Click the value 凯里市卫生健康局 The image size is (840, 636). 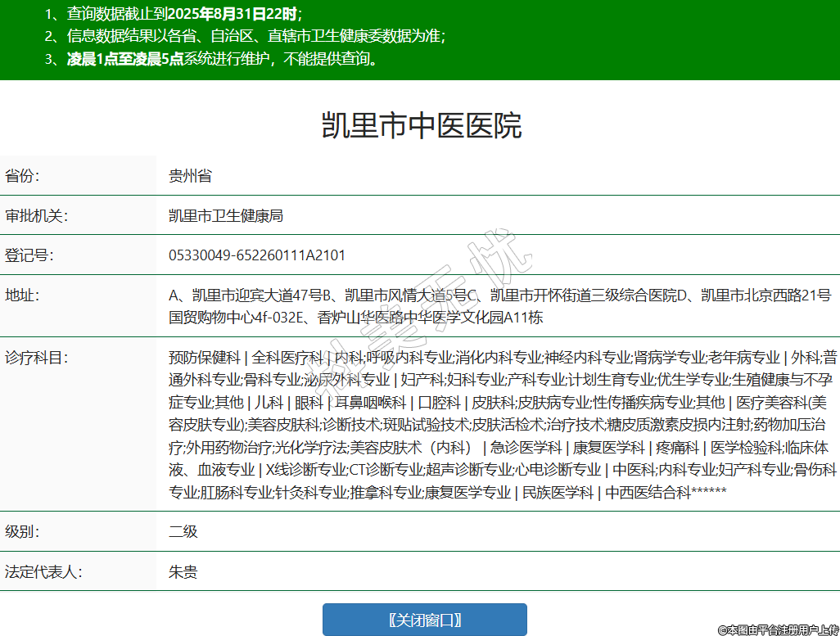[226, 215]
